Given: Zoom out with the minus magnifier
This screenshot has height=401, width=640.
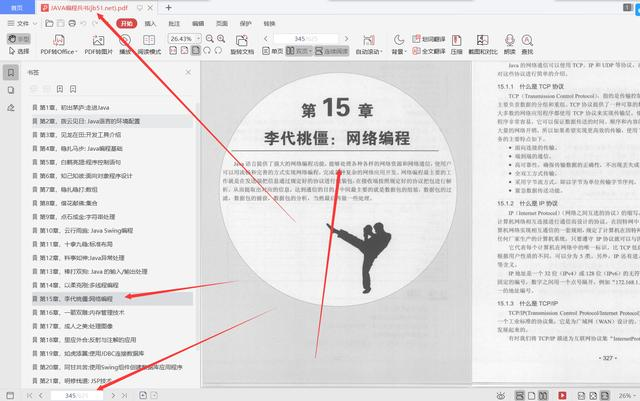Looking at the screenshot, I should coord(210,38).
